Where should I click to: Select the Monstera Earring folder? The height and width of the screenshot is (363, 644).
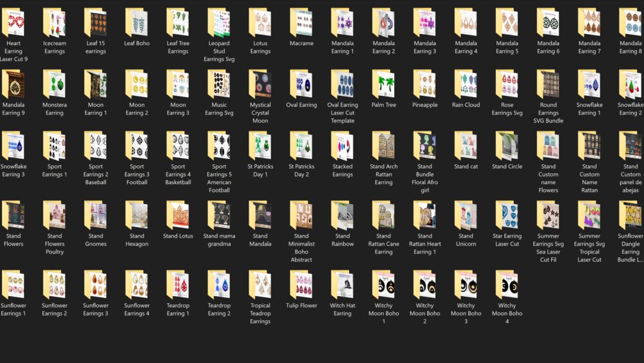pyautogui.click(x=54, y=84)
